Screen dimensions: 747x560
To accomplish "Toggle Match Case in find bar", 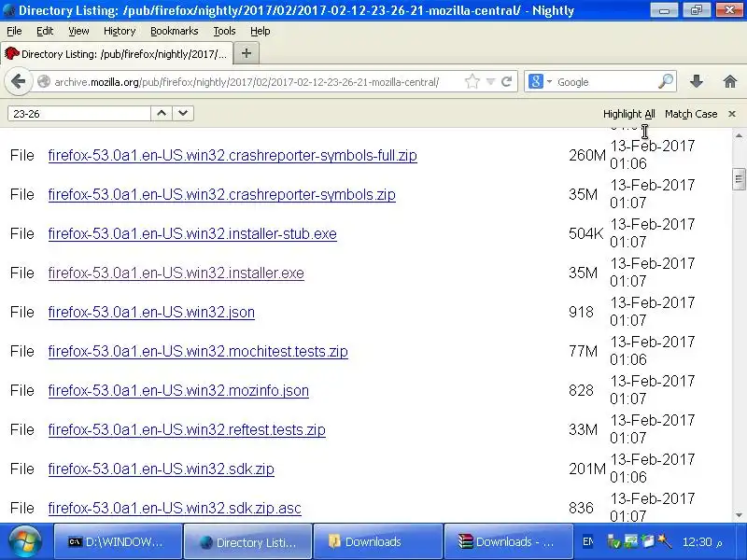I will pyautogui.click(x=691, y=114).
